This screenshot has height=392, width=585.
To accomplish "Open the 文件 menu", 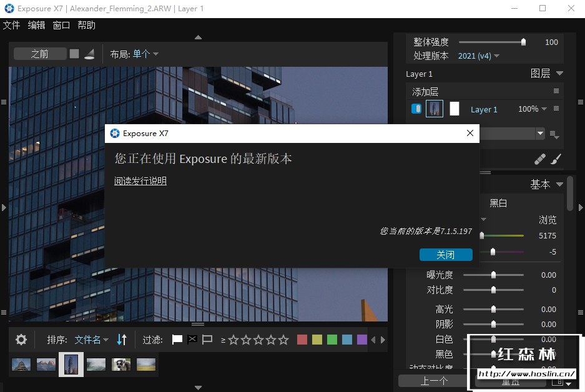I will tap(11, 26).
